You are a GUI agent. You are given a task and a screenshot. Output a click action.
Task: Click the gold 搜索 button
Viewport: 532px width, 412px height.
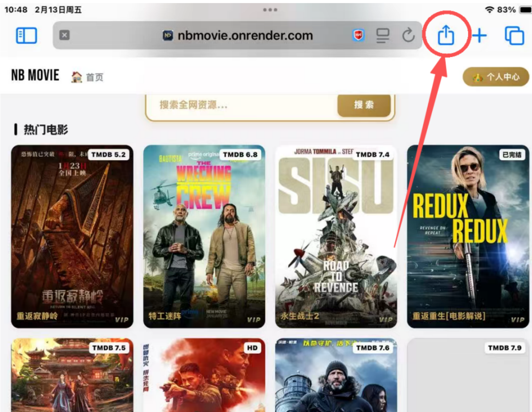point(364,105)
